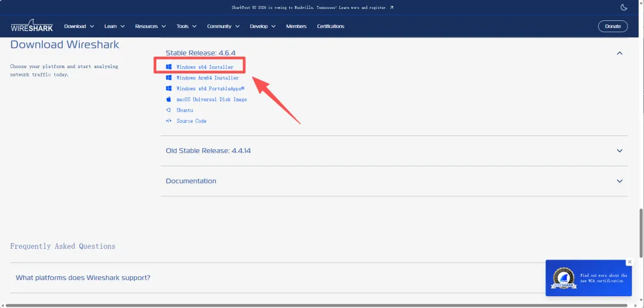Click the Learn menu chevron

pos(122,26)
